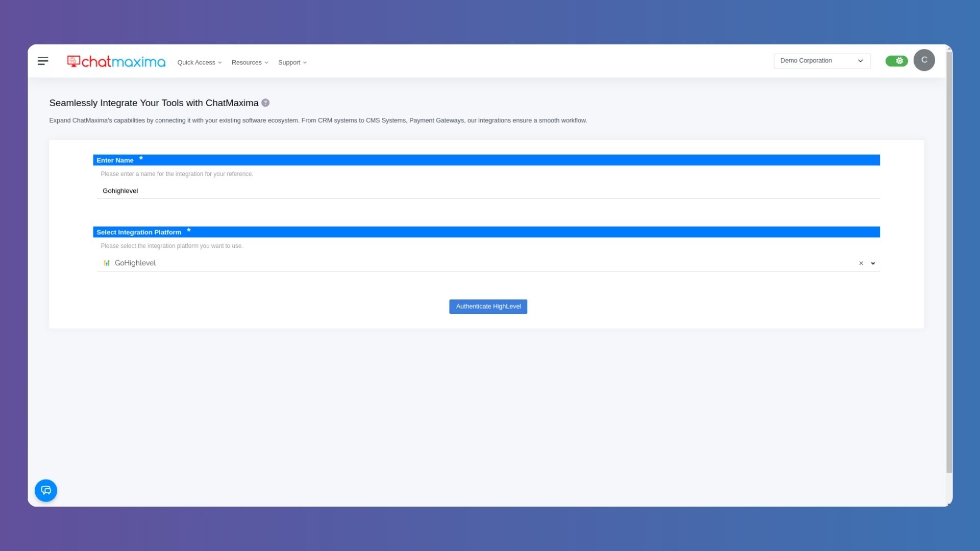Click the GoHighlevel label in the platform selector
980x551 pixels.
pyautogui.click(x=135, y=263)
